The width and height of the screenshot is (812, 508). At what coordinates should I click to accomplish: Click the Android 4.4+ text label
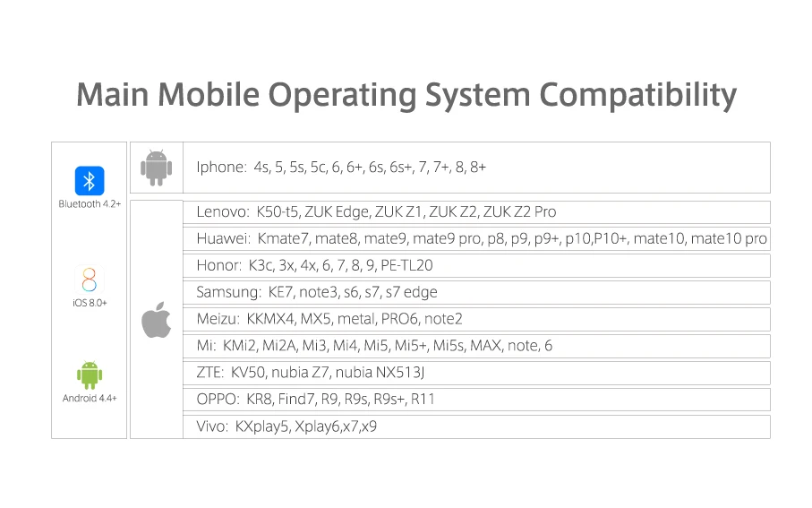[x=90, y=398]
